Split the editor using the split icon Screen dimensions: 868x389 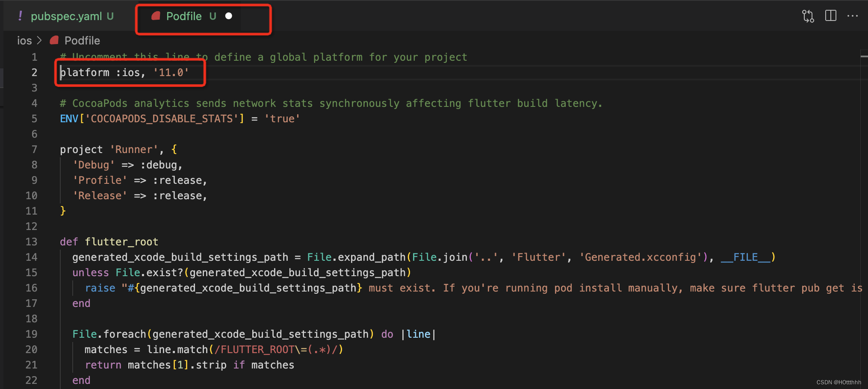[x=830, y=16]
